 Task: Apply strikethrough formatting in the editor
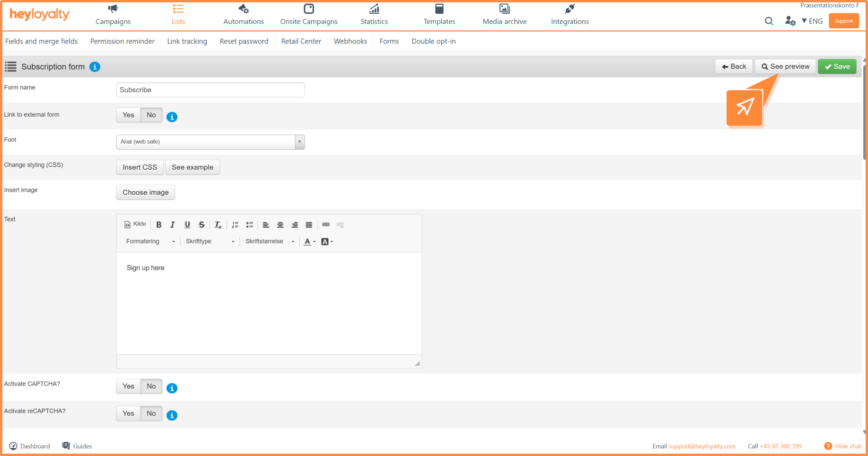coord(202,225)
